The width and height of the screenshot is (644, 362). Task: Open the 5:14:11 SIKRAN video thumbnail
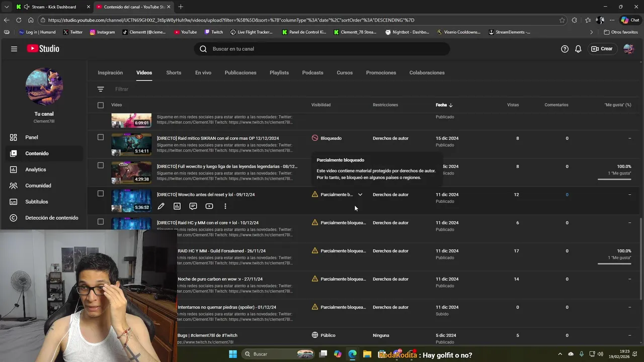131,144
